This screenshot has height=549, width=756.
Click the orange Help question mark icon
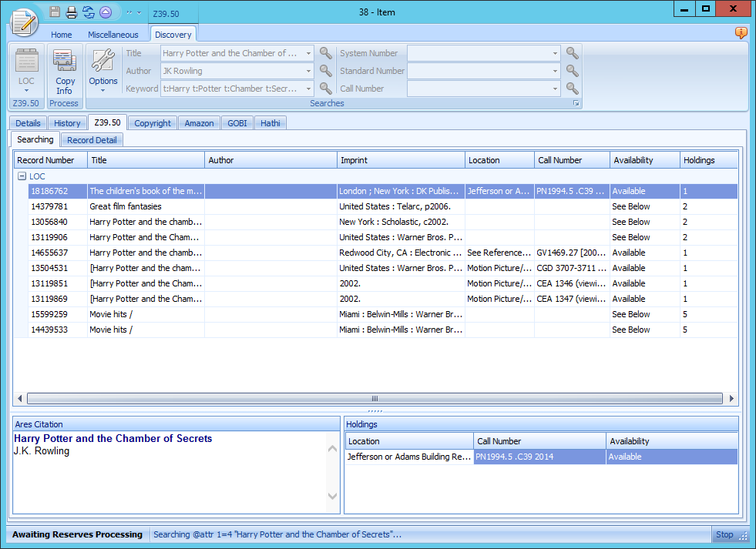741,33
